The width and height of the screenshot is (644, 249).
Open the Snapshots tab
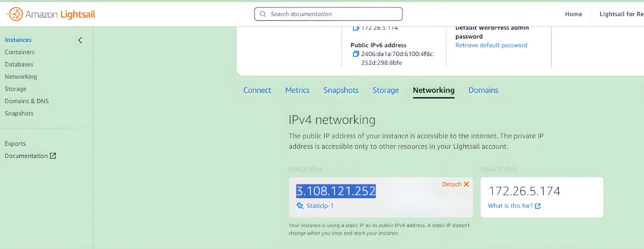341,90
